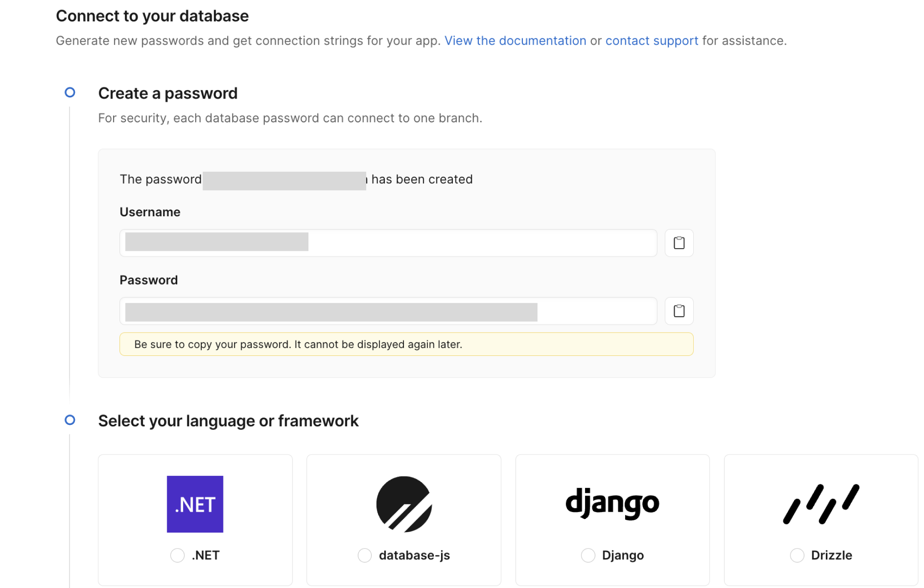Select the Django radio button
This screenshot has width=924, height=588.
(x=588, y=555)
